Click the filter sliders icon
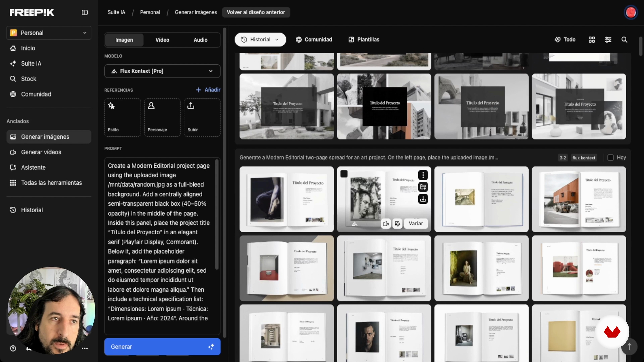The image size is (644, 362). [608, 40]
